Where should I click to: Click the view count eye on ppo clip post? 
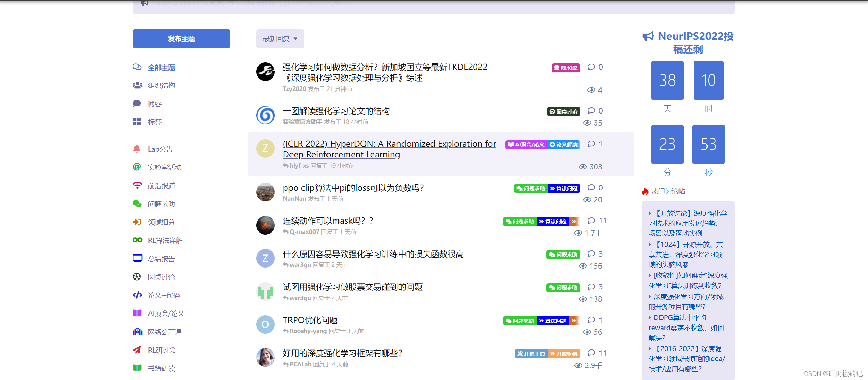pos(587,200)
